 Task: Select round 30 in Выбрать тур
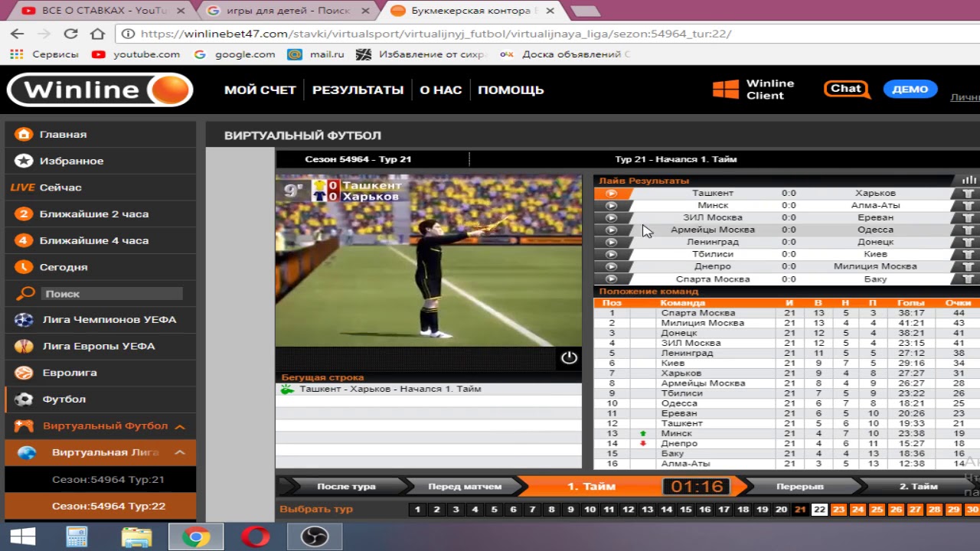pyautogui.click(x=972, y=510)
